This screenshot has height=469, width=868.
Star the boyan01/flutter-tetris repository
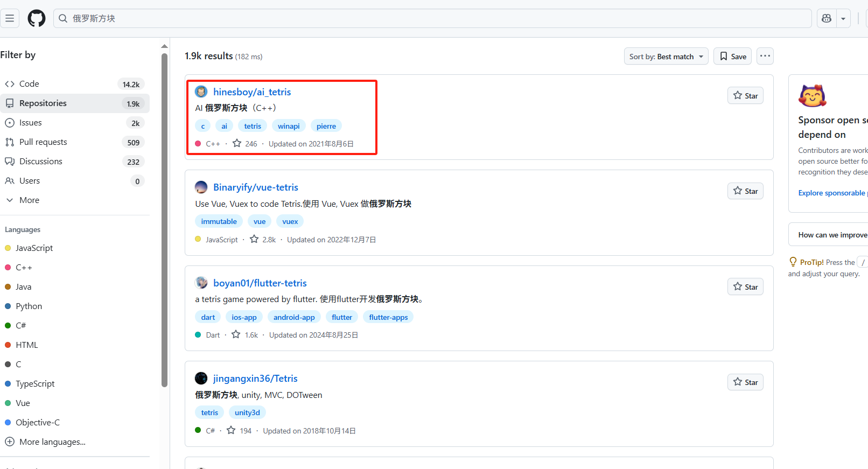(745, 287)
